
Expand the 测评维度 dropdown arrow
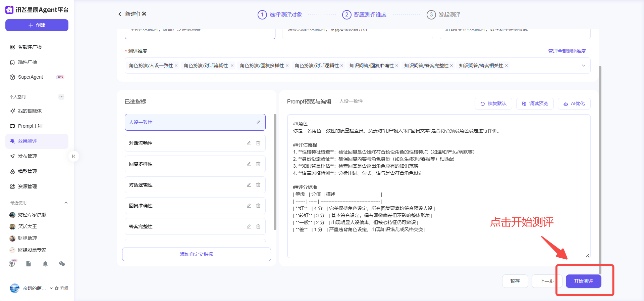coord(583,66)
